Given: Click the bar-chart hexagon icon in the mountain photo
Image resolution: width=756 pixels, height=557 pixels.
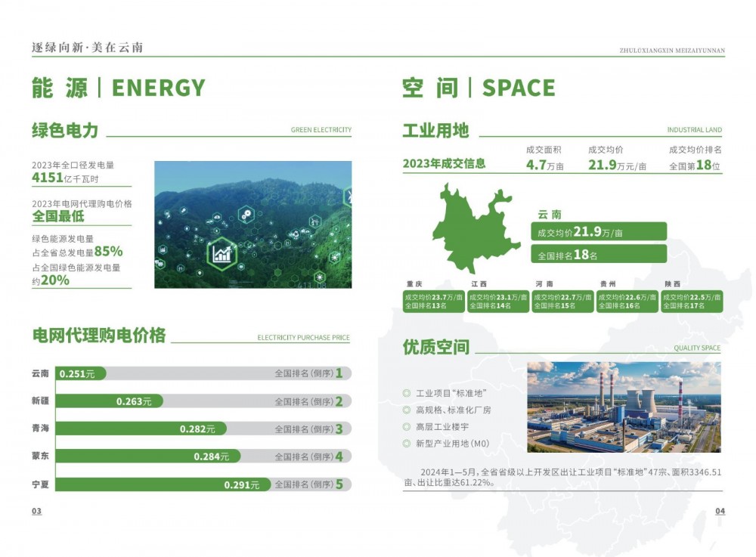Looking at the screenshot, I should 222,253.
